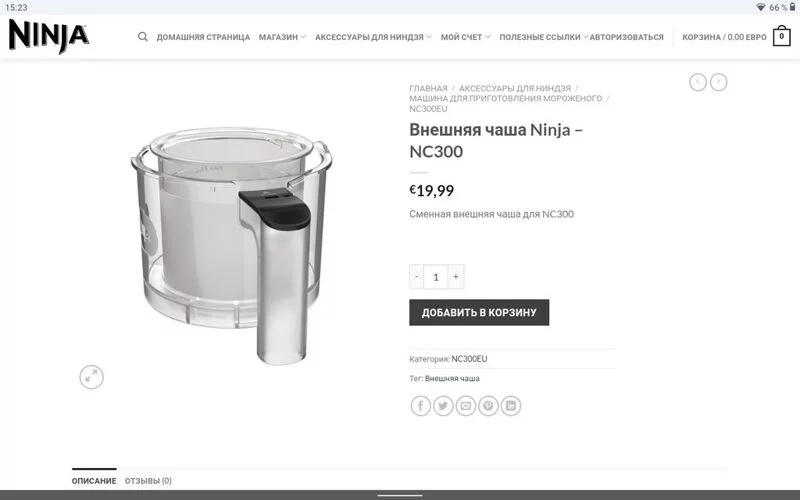Increase quantity with plus button
The image size is (800, 500).
point(456,277)
